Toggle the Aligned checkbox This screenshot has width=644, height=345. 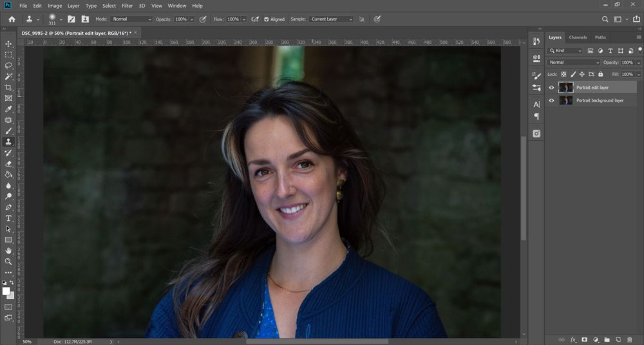pos(267,19)
